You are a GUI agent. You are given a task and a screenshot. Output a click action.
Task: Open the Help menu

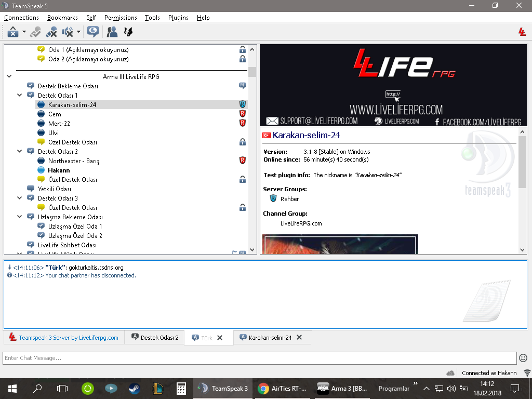(203, 18)
